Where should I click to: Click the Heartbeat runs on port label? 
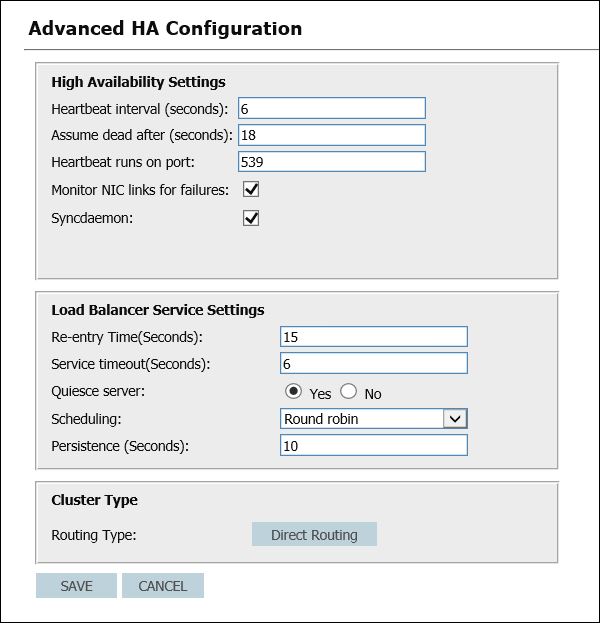[x=123, y=162]
